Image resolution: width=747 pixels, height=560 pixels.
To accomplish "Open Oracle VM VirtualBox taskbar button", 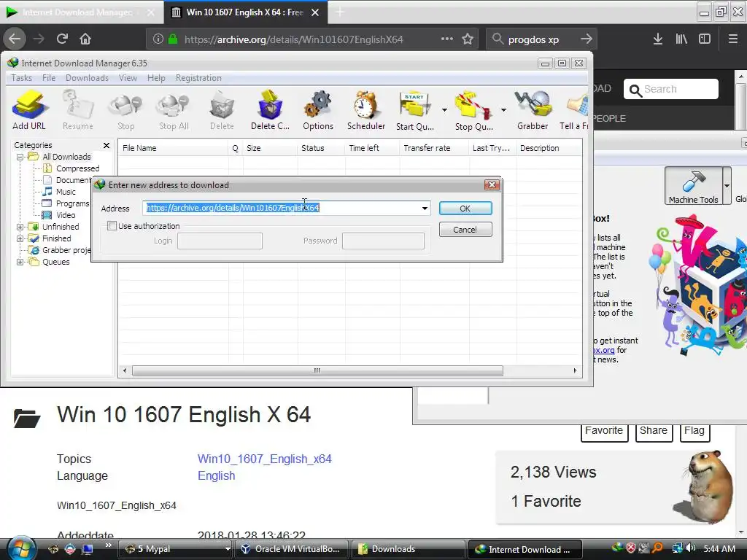I will [292, 549].
